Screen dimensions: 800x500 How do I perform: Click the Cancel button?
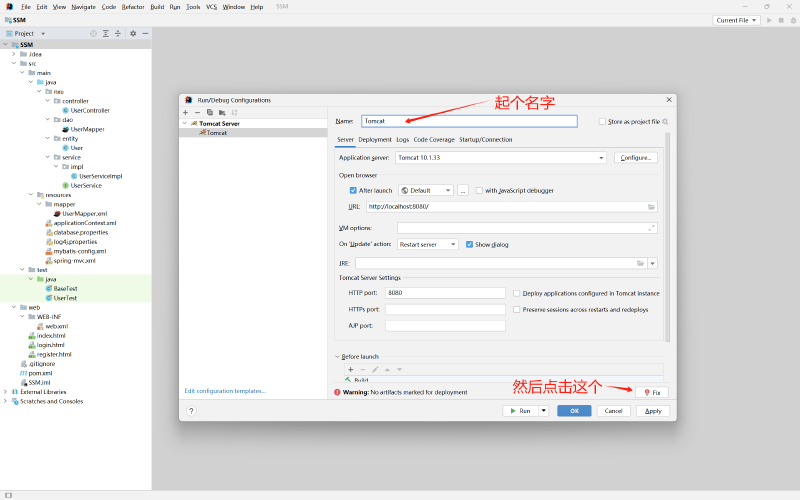pyautogui.click(x=613, y=411)
